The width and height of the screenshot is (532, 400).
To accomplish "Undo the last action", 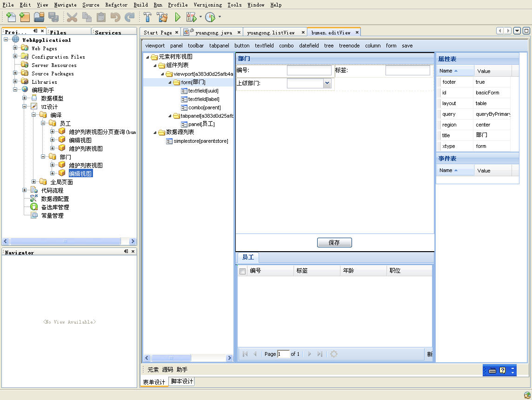I will click(115, 17).
